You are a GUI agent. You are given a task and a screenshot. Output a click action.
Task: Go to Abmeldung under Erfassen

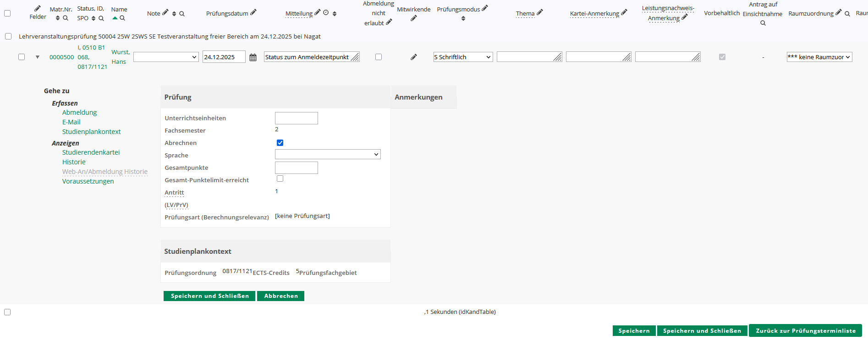pos(79,112)
